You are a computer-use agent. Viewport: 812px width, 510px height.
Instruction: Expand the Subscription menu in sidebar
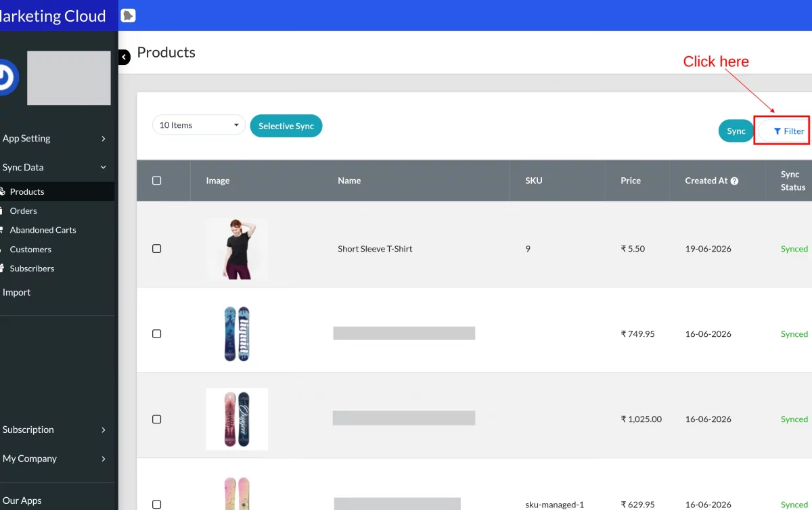pyautogui.click(x=55, y=430)
